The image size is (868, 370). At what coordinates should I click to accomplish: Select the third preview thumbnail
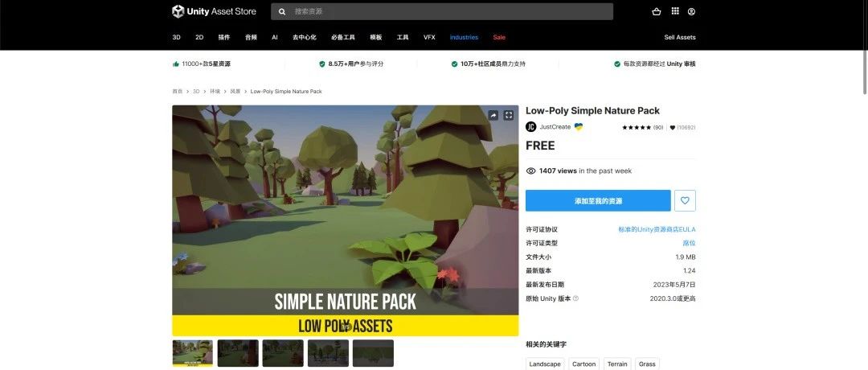[283, 353]
